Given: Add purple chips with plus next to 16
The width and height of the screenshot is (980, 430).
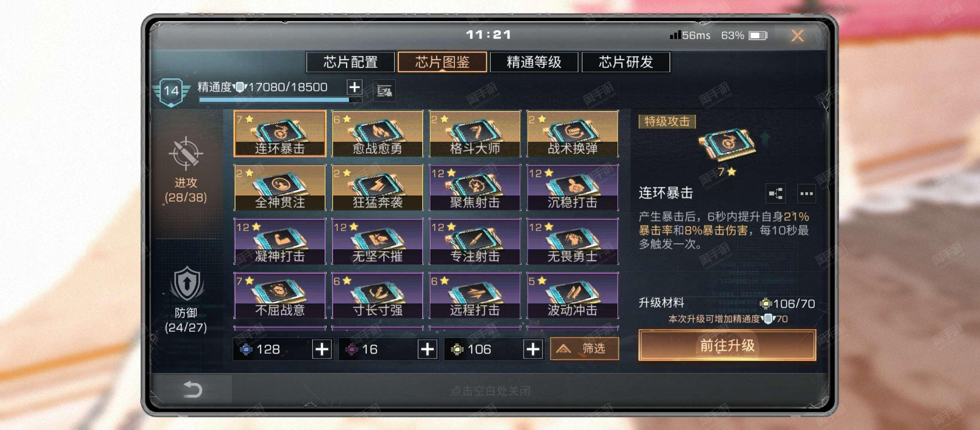Looking at the screenshot, I should (x=427, y=350).
